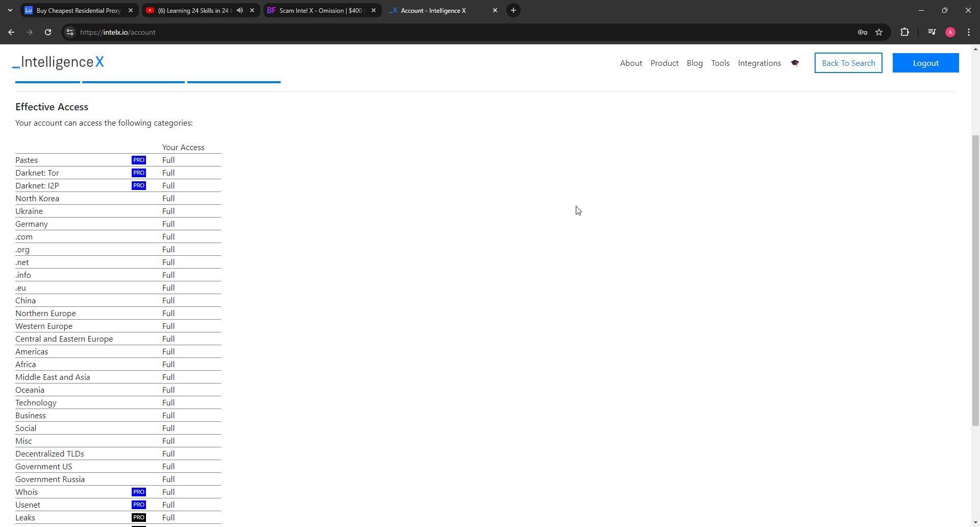Switch to the Scam Intel X tab
980x527 pixels.
320,10
